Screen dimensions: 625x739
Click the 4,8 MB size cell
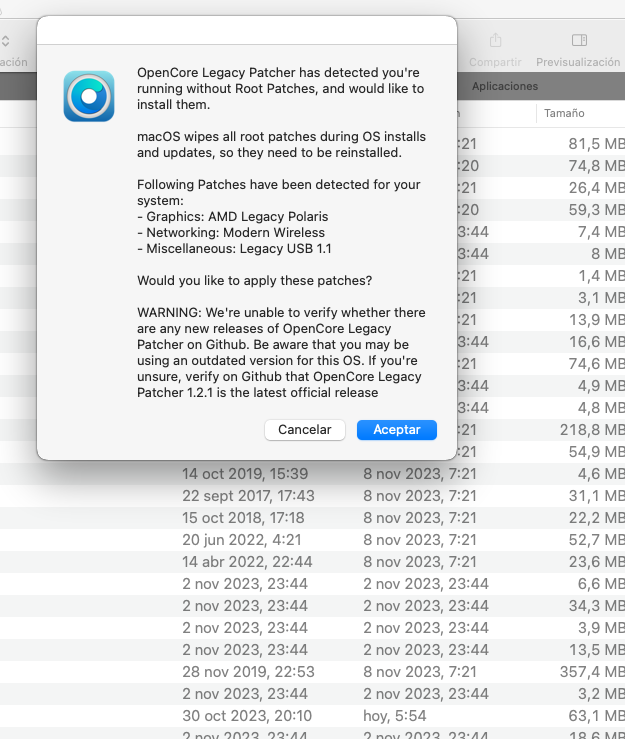(601, 408)
